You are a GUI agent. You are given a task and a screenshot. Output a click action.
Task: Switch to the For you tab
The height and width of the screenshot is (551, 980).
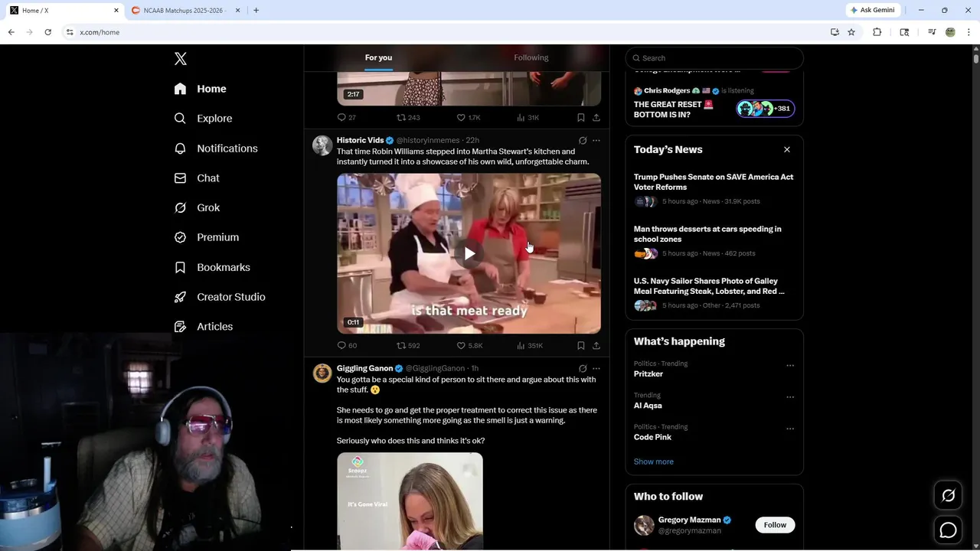click(378, 57)
